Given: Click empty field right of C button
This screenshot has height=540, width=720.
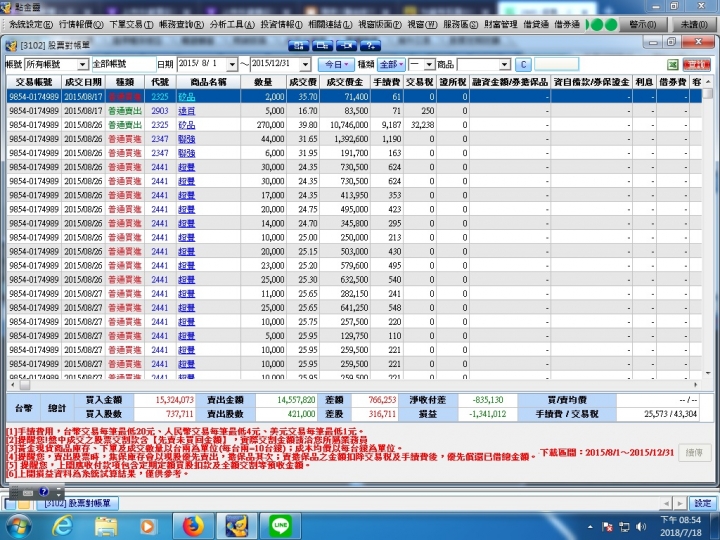Looking at the screenshot, I should pos(556,64).
